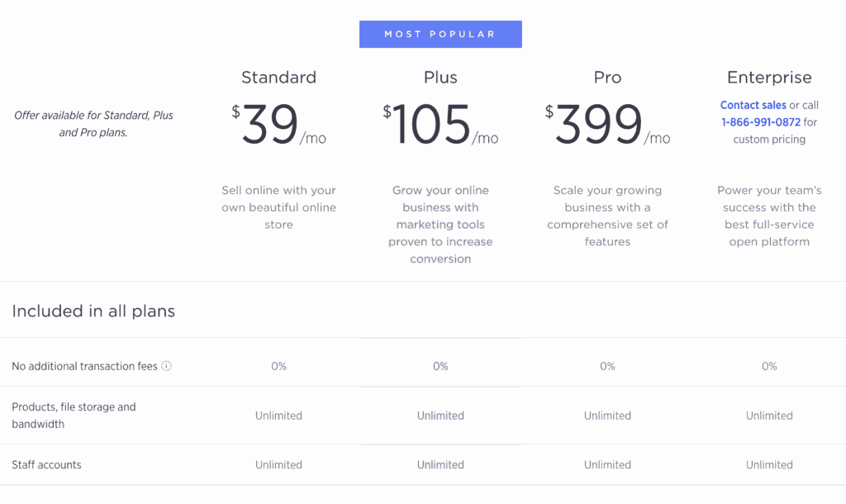
Task: Click the MOST POPULAR banner
Action: point(440,34)
